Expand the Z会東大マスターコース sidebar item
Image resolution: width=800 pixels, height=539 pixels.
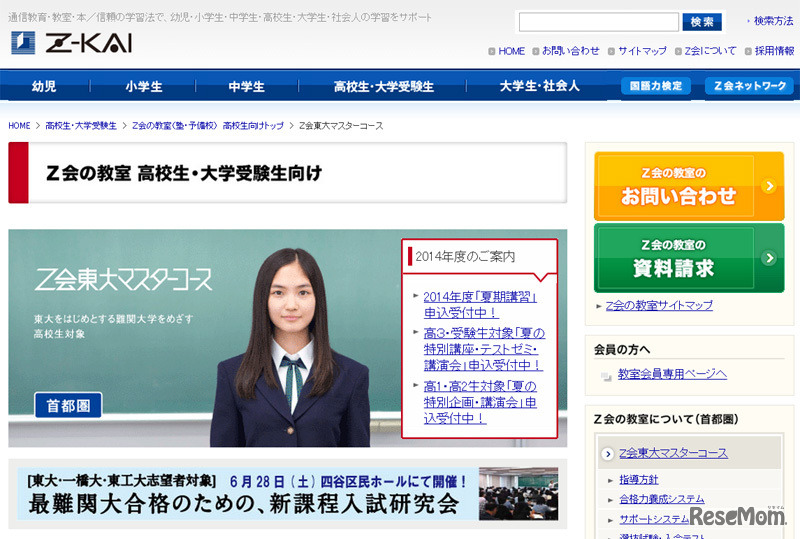tap(673, 453)
